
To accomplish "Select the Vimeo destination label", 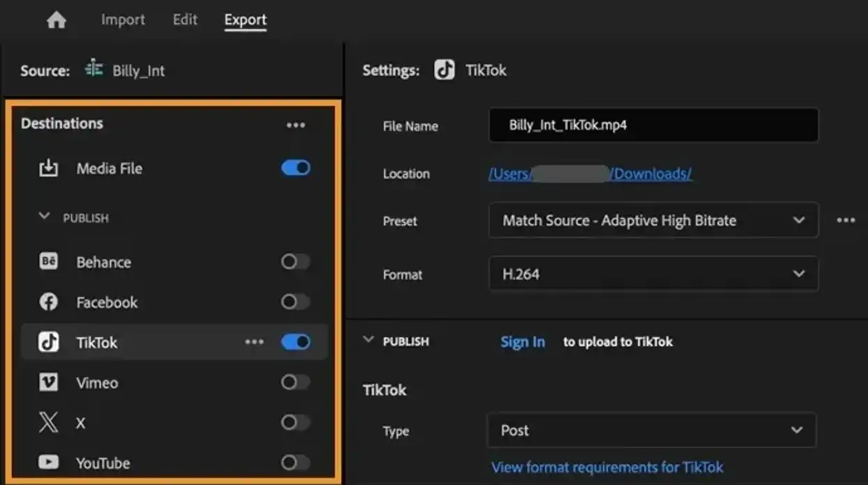I will click(97, 383).
